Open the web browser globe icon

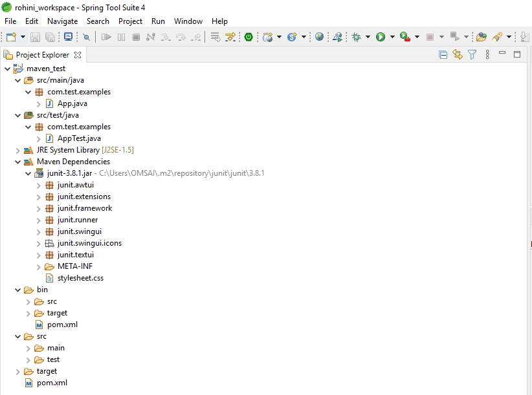[x=319, y=37]
